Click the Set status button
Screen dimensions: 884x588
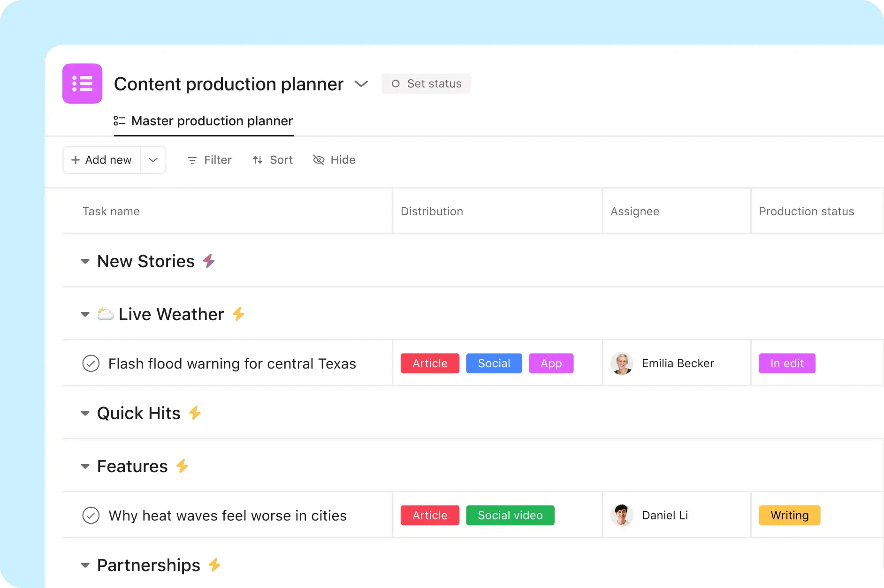click(426, 83)
